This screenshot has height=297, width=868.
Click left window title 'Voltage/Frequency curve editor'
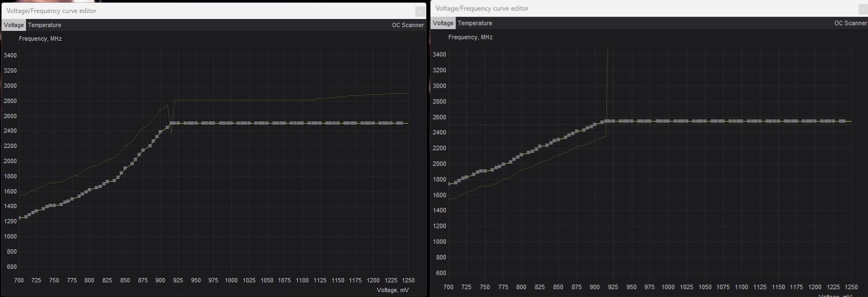pos(51,10)
